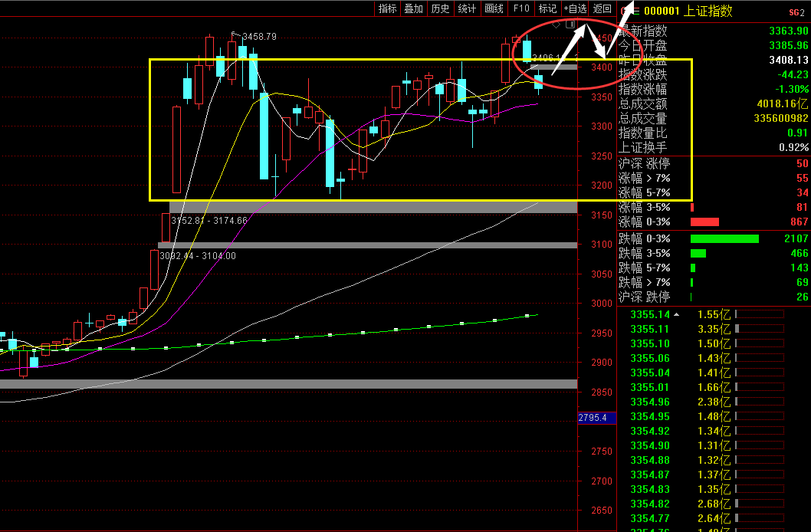
Task: Select the percentage change -1.30%
Action: pos(792,89)
